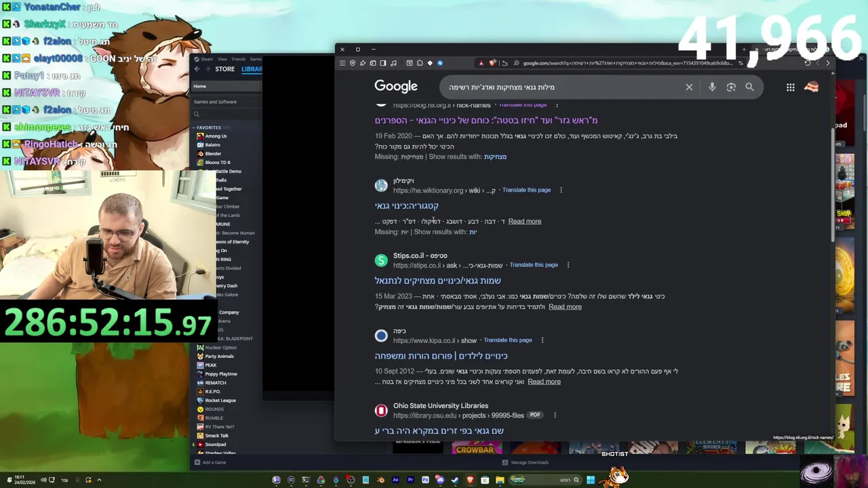Click the Google search magnifier button

point(749,87)
